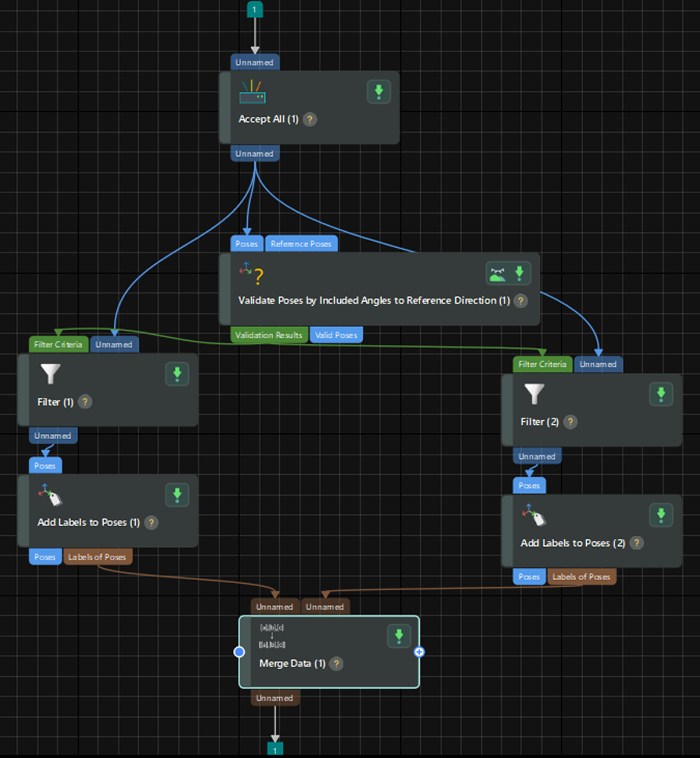Run the Filter (1) step with green arrow

pos(177,374)
